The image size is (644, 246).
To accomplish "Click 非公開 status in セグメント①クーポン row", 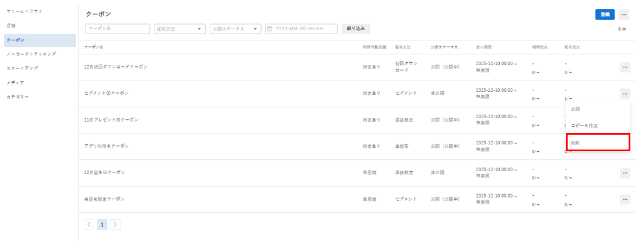I will tap(437, 94).
